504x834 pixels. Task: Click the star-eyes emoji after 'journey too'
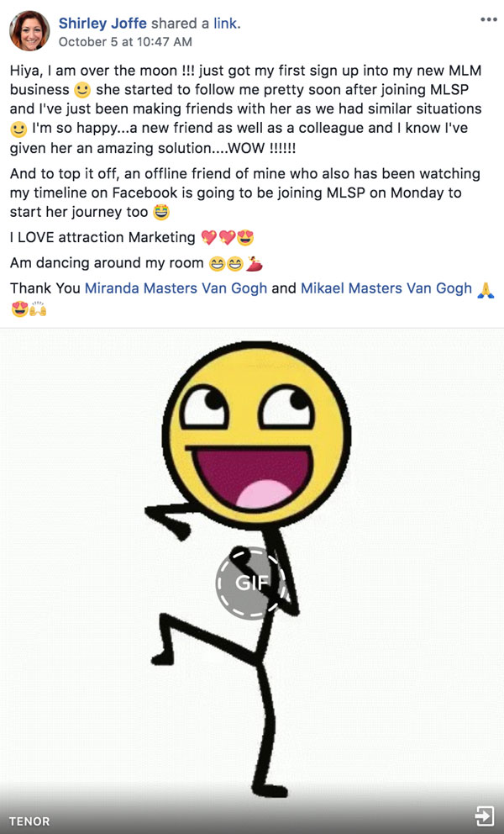[x=160, y=212]
